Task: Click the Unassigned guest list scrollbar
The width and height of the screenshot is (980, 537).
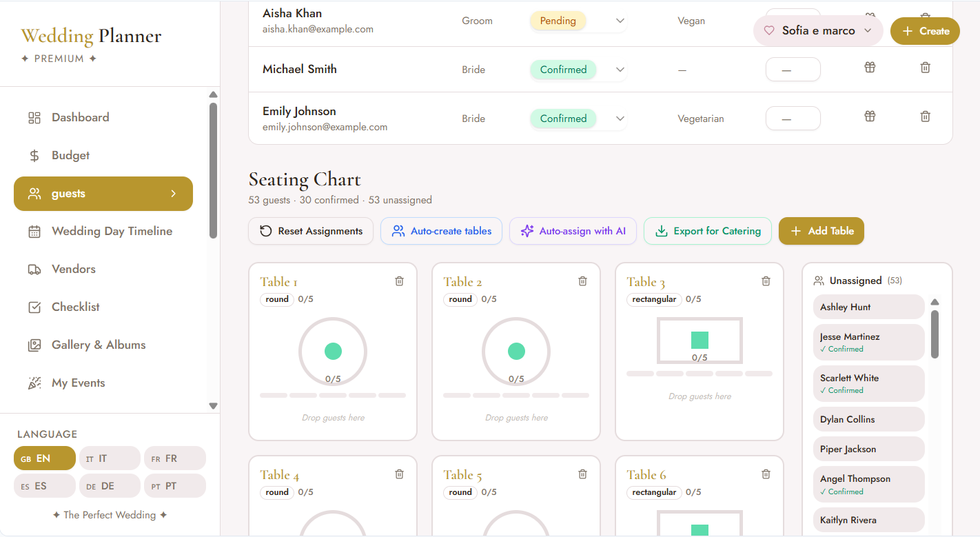Action: coord(935,334)
